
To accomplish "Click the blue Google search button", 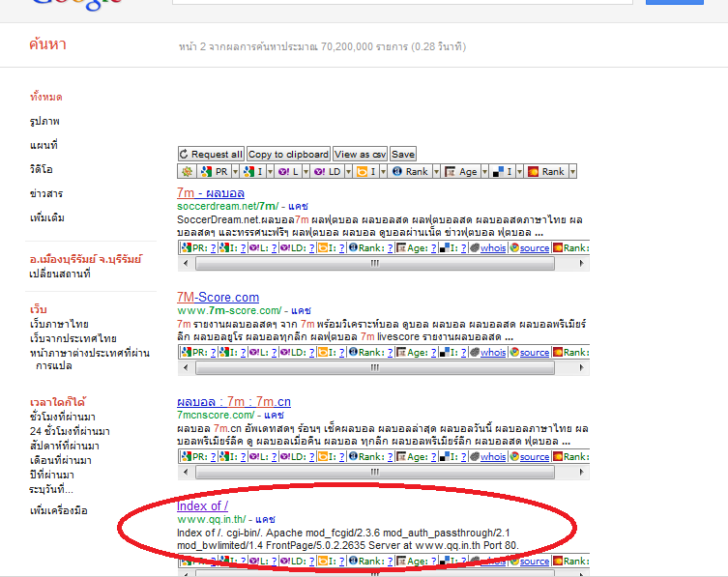I will click(x=675, y=2).
